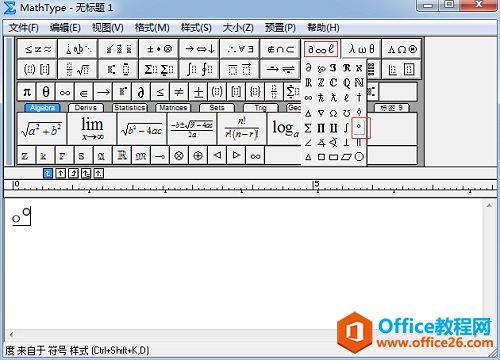Open the operator symbols palette (±•⊗)
Image resolution: width=500 pixels, height=360 pixels.
pos(159,49)
